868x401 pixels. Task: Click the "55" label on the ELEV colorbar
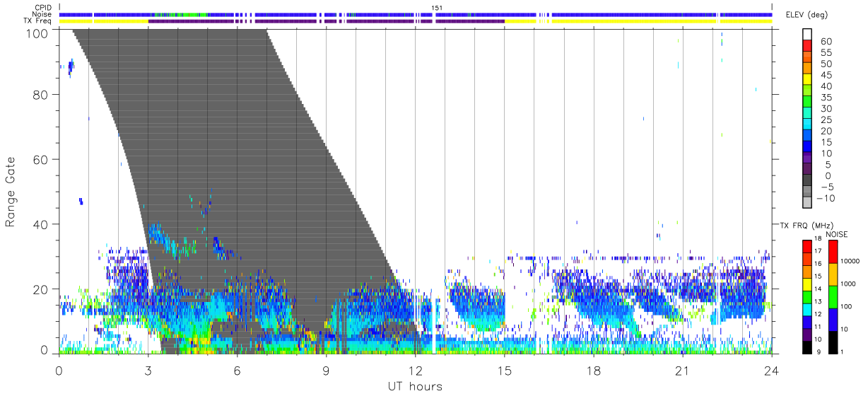pos(826,53)
